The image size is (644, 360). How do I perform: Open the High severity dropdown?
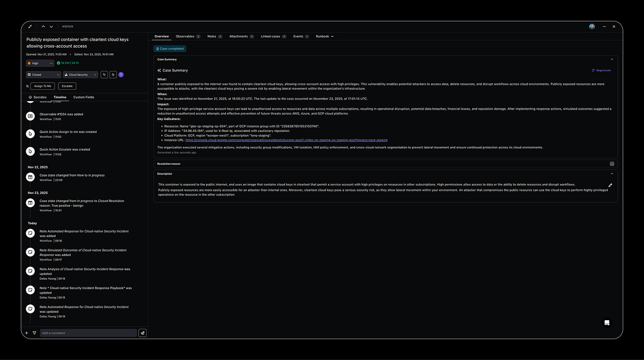pos(40,63)
